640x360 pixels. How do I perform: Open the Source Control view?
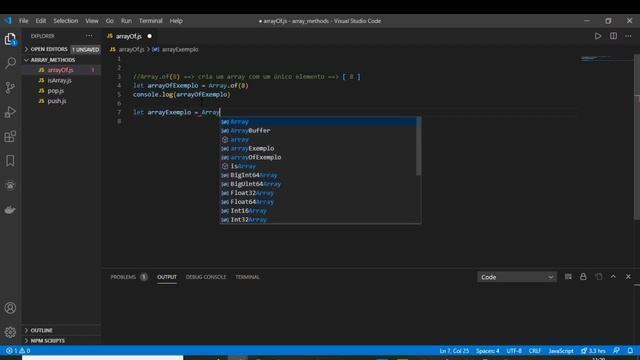(10, 87)
